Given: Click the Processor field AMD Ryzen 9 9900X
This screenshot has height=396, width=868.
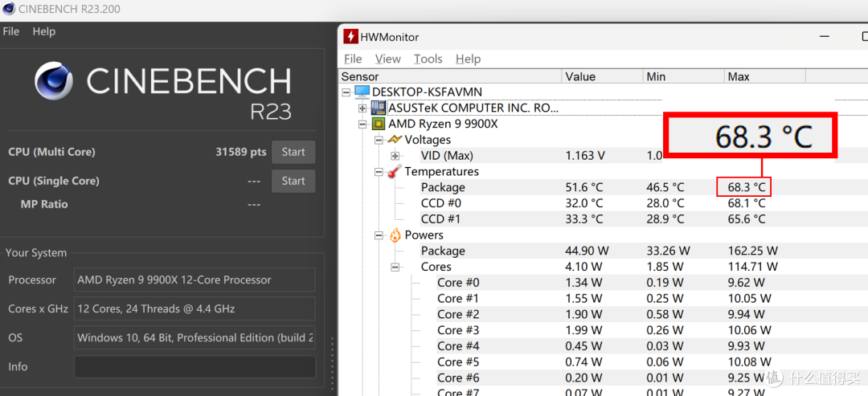Looking at the screenshot, I should [194, 280].
